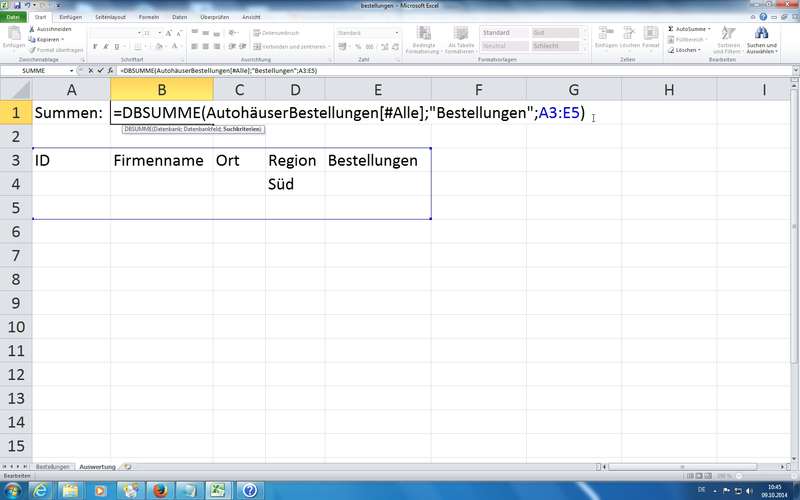This screenshot has width=800, height=500.
Task: Open the Bestellungen sheet tab
Action: 53,467
